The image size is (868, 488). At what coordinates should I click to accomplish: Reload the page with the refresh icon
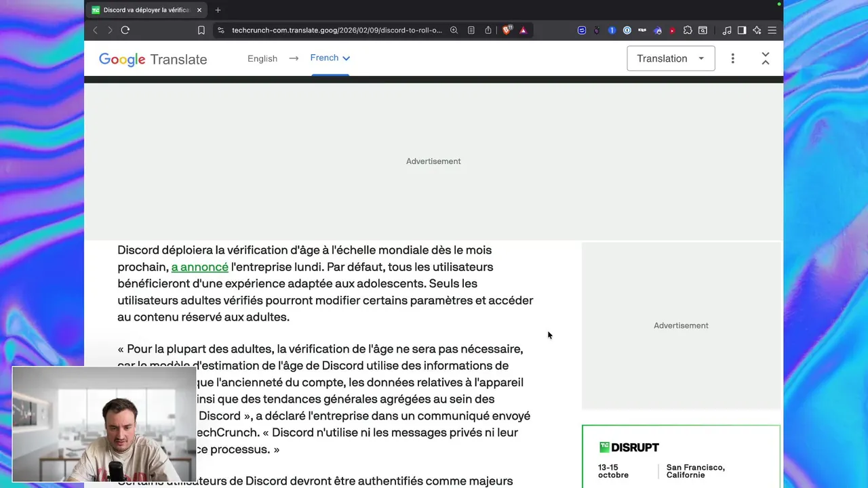125,30
